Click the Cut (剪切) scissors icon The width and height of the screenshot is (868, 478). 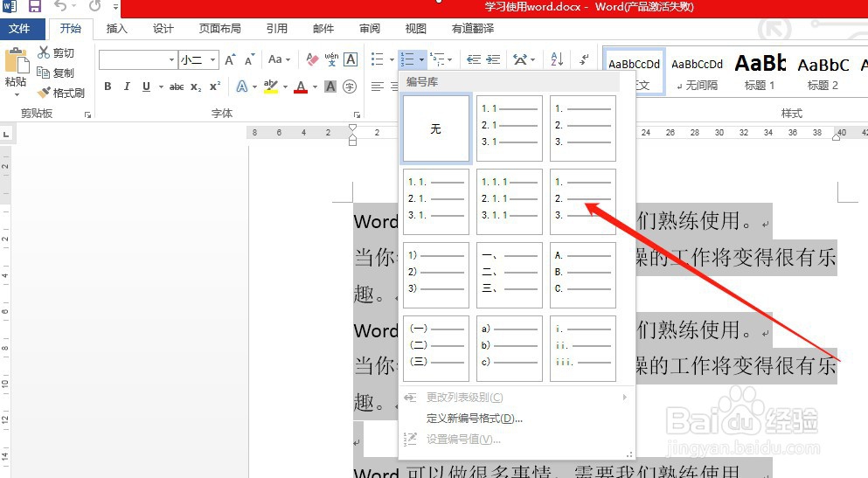44,52
